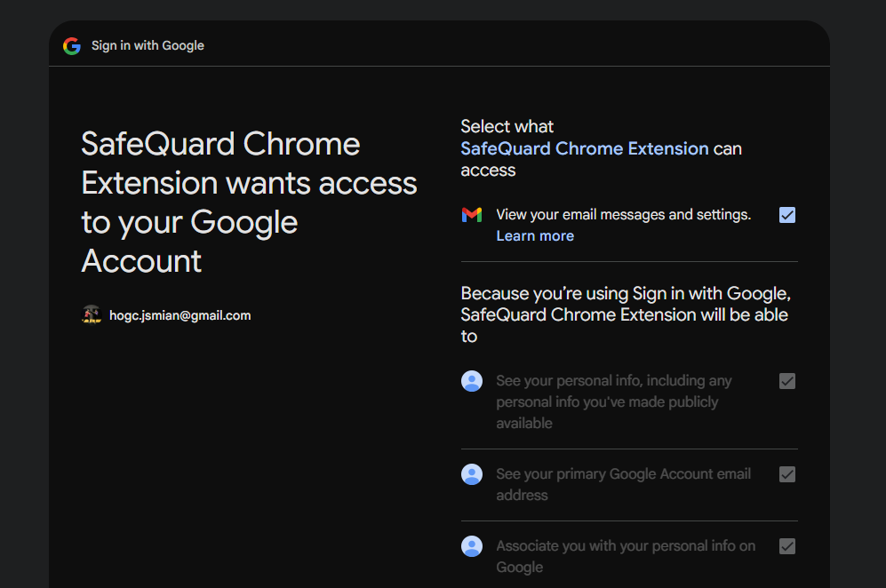Uncheck 'View your email messages and settings' checkbox
Screen dimensions: 886x588
click(x=787, y=215)
